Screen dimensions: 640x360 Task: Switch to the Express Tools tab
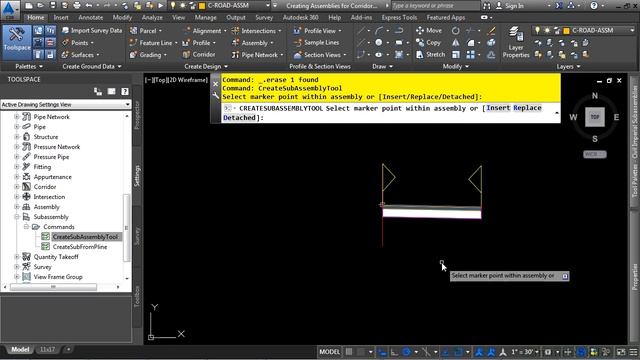pos(399,18)
